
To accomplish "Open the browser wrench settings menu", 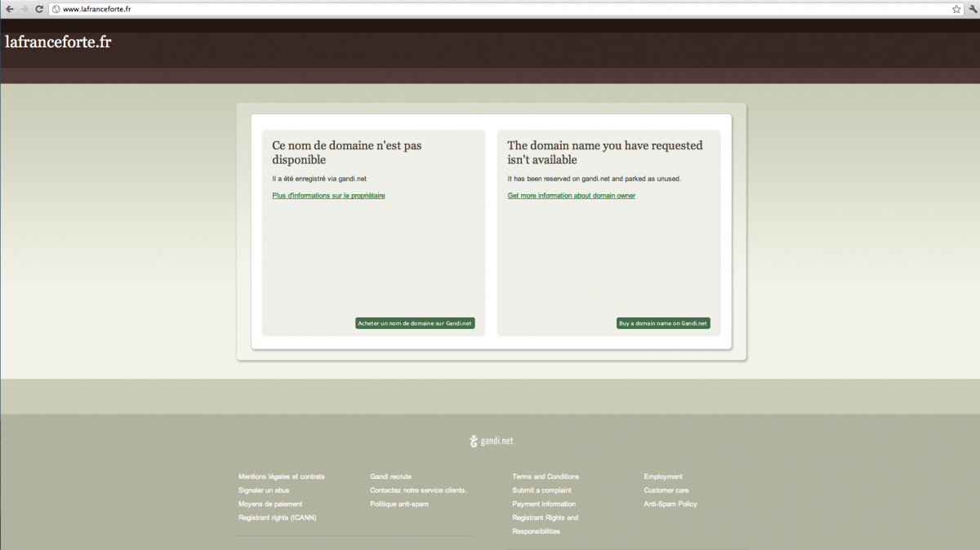I will 972,9.
